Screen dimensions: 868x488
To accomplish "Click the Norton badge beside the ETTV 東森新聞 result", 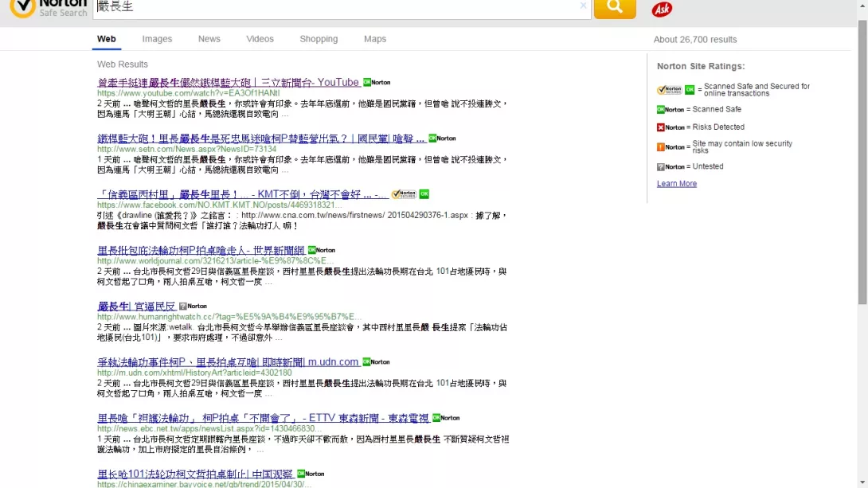I will (446, 418).
